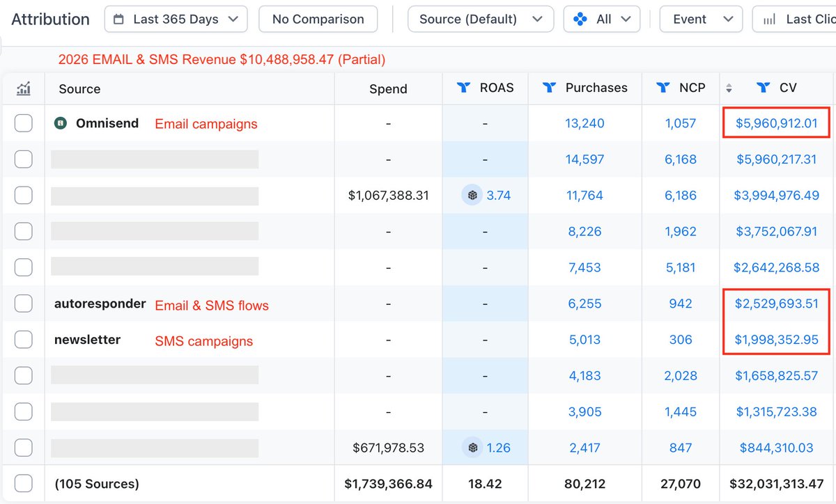The height and width of the screenshot is (504, 836).
Task: Click the ROAS column filter icon
Action: click(463, 88)
